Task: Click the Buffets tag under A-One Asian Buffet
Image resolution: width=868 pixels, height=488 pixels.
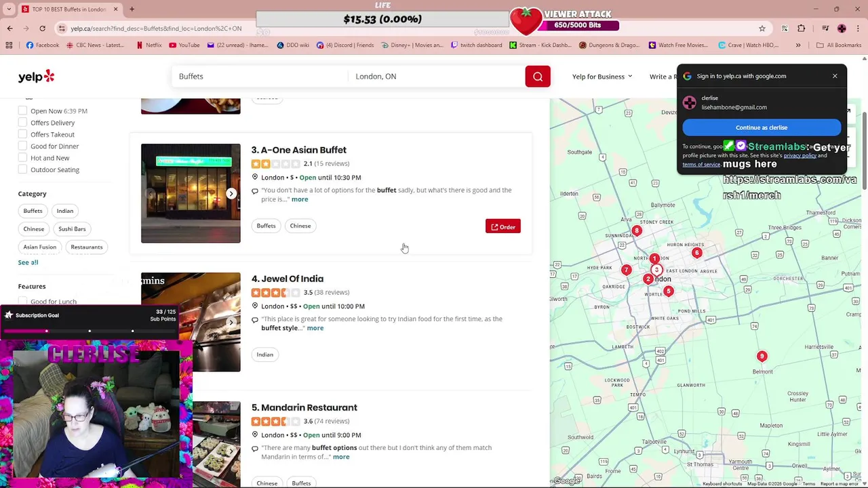Action: 266,226
